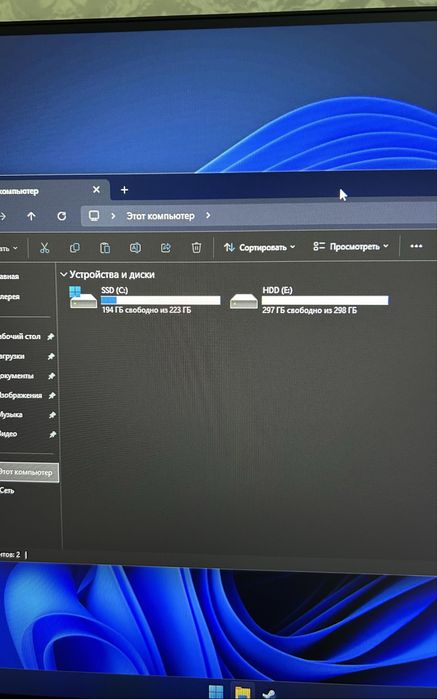Go up one folder level
The image size is (437, 699).
tap(31, 216)
